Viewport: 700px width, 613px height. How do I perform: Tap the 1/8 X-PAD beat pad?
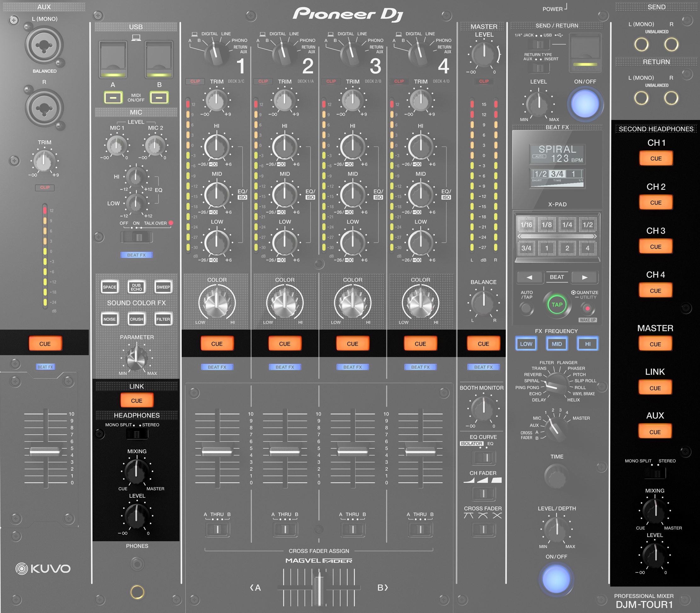547,225
